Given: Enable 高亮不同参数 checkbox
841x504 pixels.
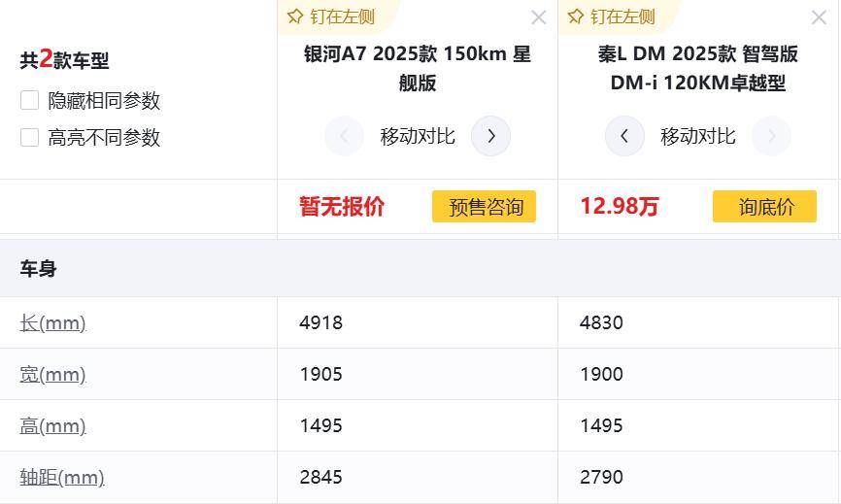Looking at the screenshot, I should point(30,137).
